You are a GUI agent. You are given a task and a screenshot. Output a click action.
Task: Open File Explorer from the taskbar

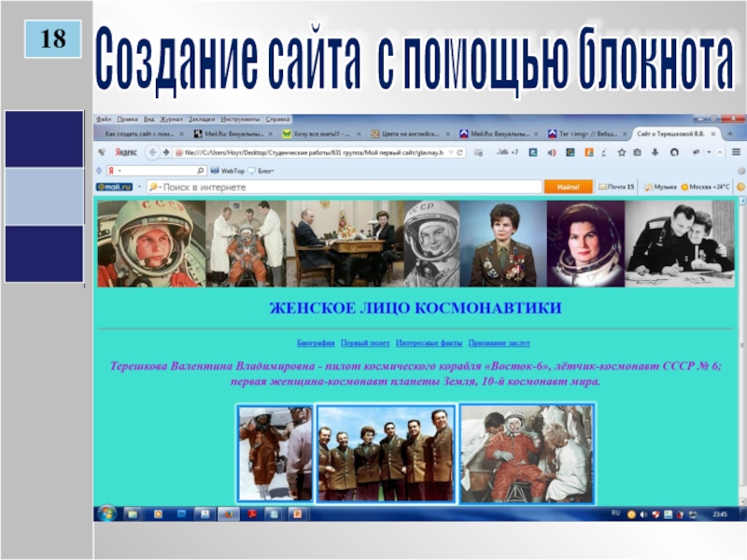(x=132, y=514)
